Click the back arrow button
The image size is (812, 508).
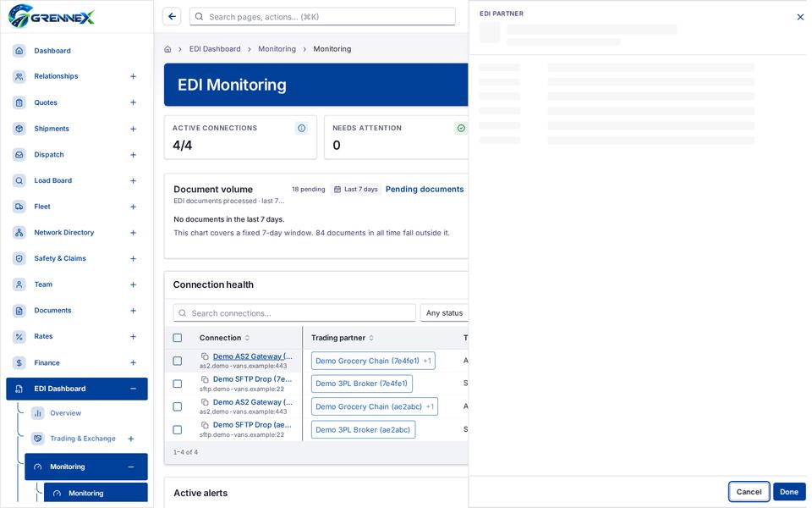[x=172, y=17]
